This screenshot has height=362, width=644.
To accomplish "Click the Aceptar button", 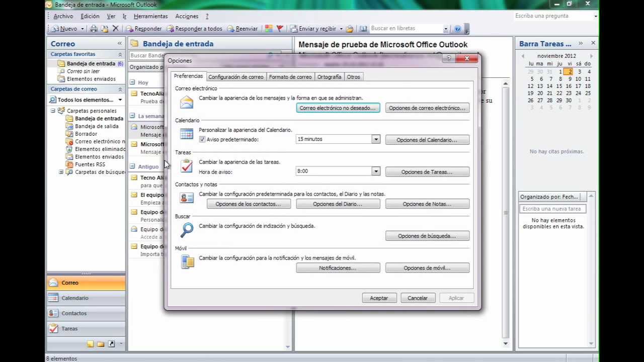I will coord(379,298).
